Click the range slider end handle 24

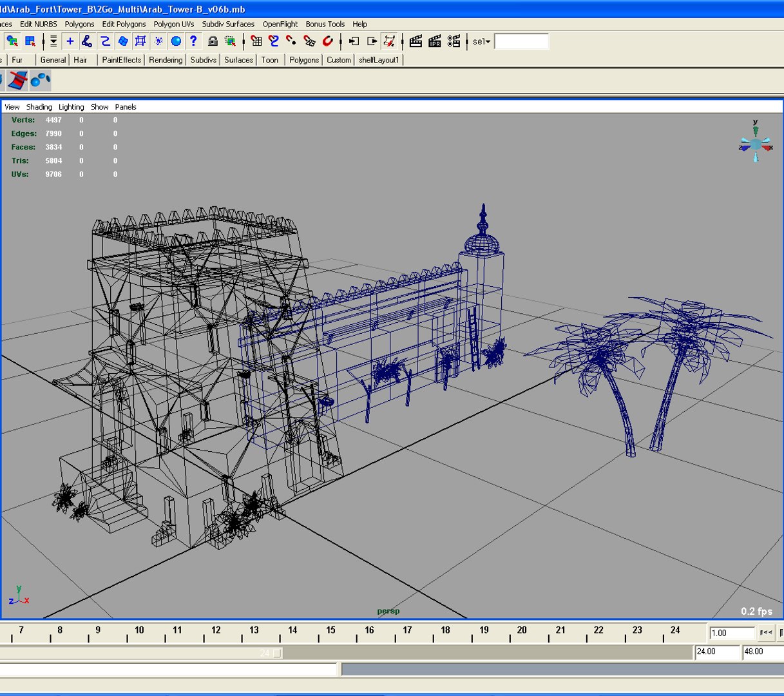(277, 653)
